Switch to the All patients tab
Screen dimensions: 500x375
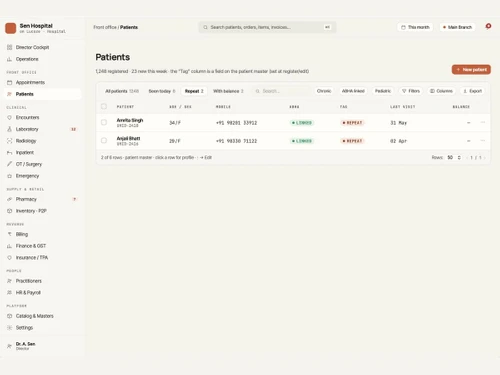(x=122, y=91)
